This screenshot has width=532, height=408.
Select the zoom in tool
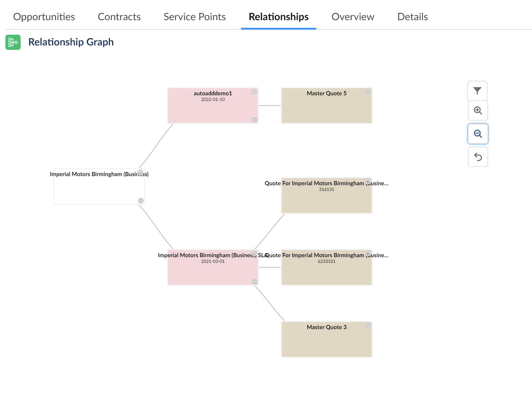point(477,111)
